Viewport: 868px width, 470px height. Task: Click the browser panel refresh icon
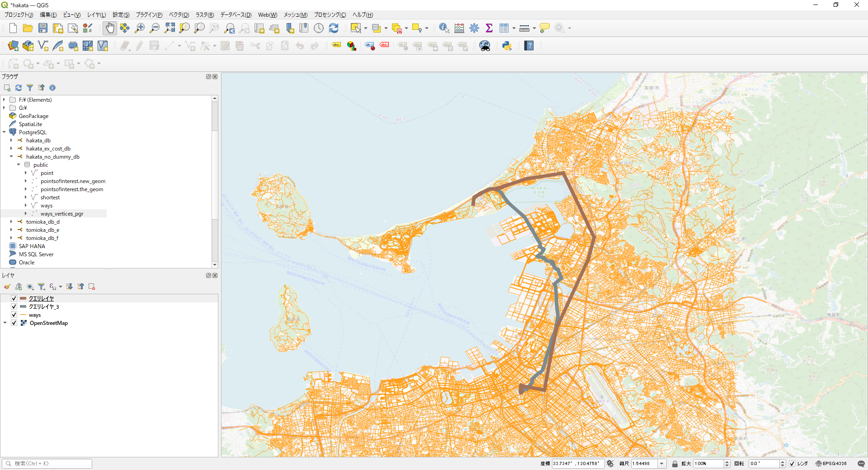click(19, 88)
